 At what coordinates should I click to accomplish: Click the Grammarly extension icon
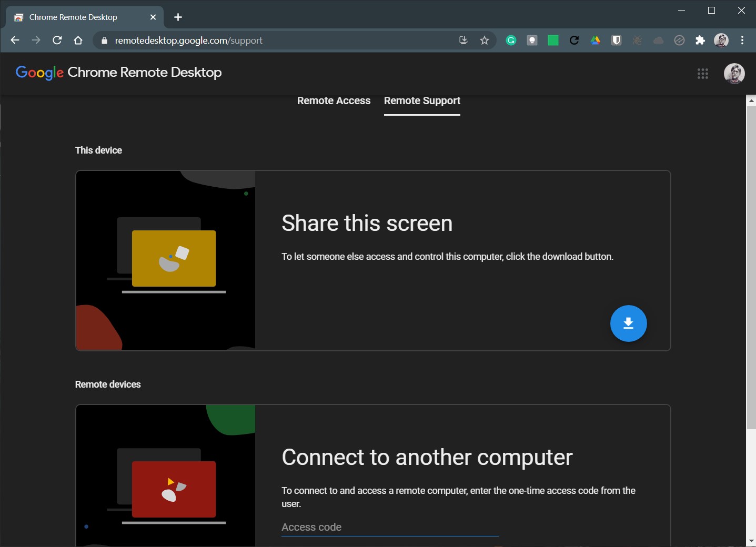pos(511,40)
